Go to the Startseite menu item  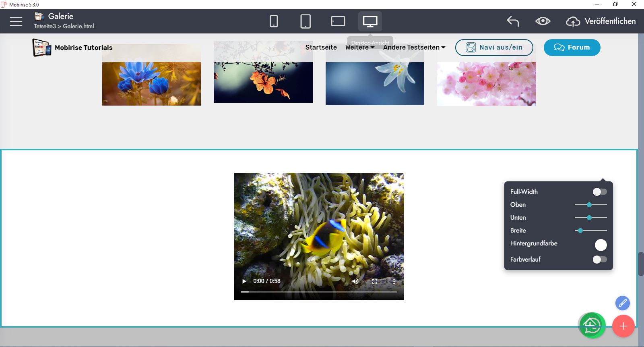(321, 48)
